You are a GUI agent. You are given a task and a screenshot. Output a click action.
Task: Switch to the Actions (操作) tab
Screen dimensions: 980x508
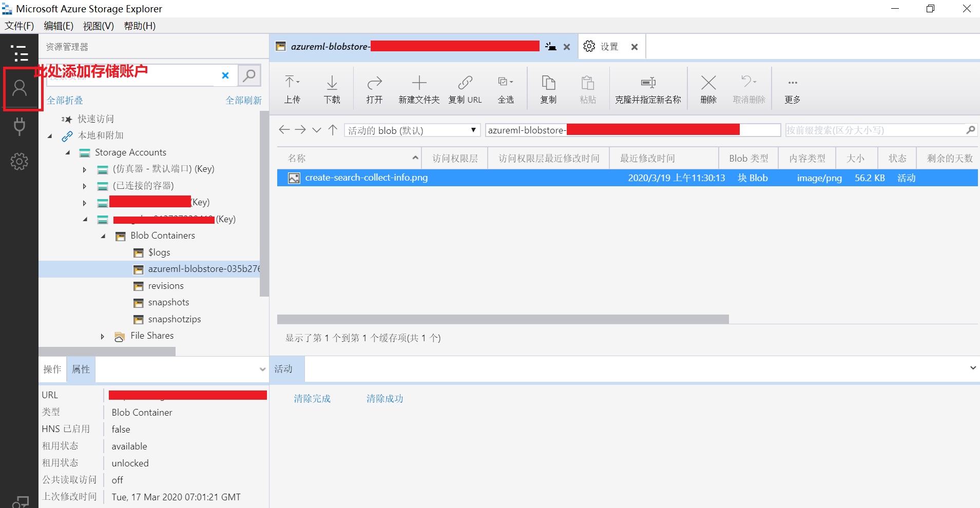click(52, 369)
